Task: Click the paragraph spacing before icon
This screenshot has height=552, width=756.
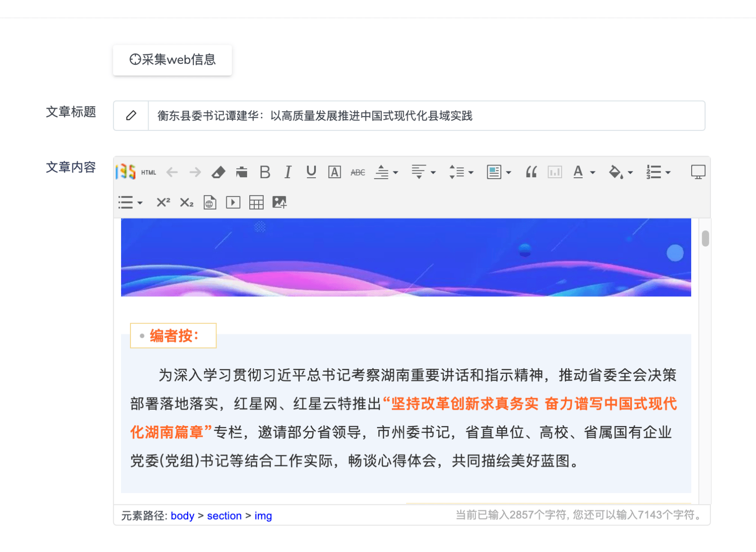Action: click(x=382, y=172)
